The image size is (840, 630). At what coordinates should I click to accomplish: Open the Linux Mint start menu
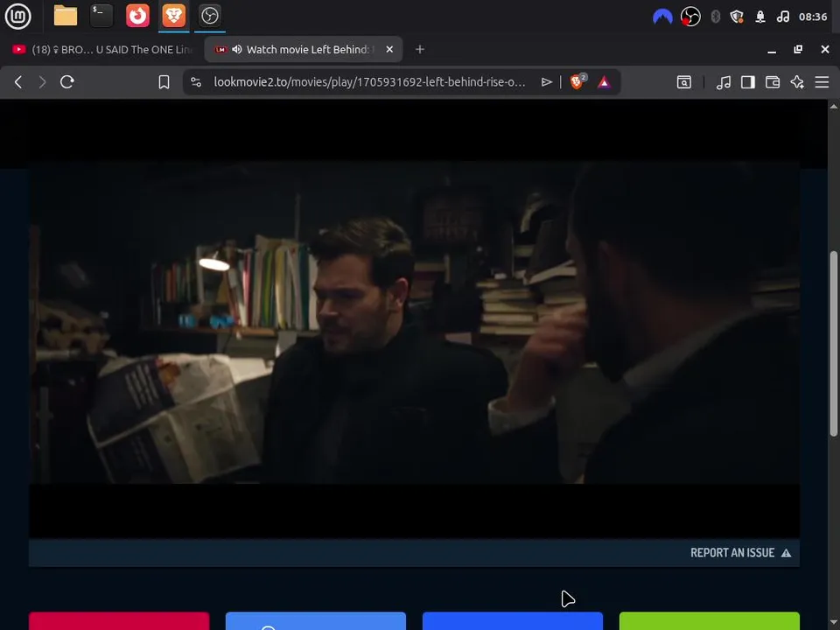pyautogui.click(x=17, y=16)
